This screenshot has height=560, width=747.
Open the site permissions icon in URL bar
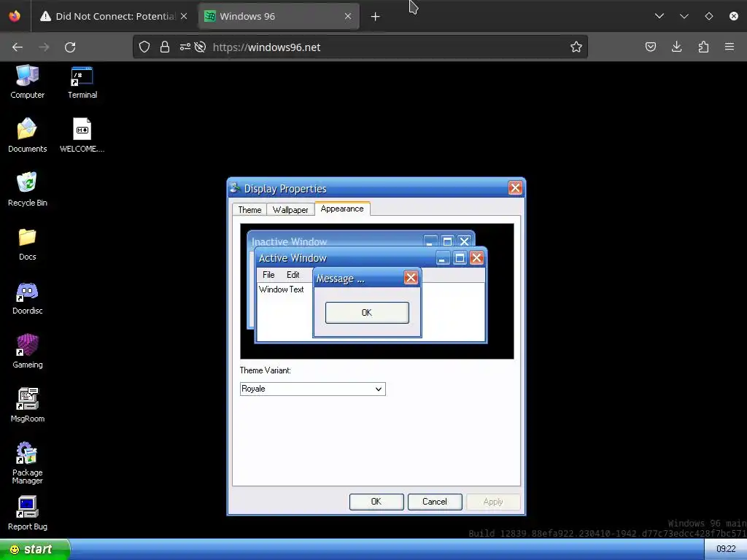pyautogui.click(x=185, y=47)
